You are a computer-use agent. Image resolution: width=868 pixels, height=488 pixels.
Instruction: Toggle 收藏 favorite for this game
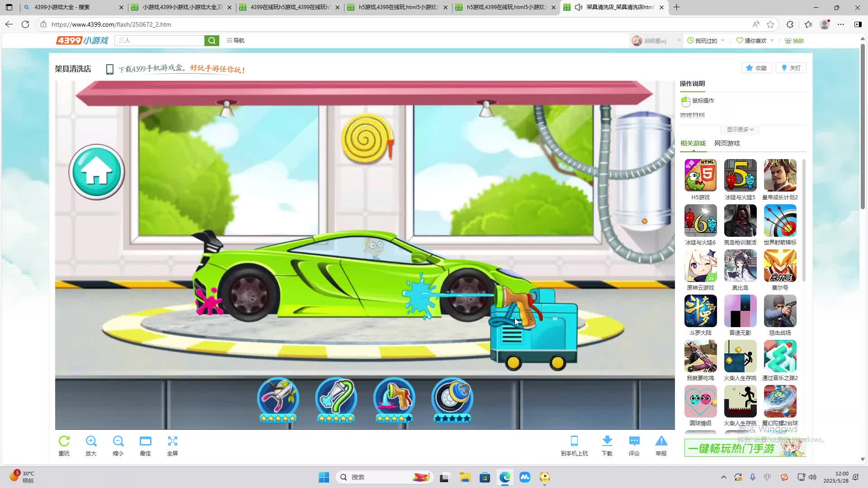[756, 68]
